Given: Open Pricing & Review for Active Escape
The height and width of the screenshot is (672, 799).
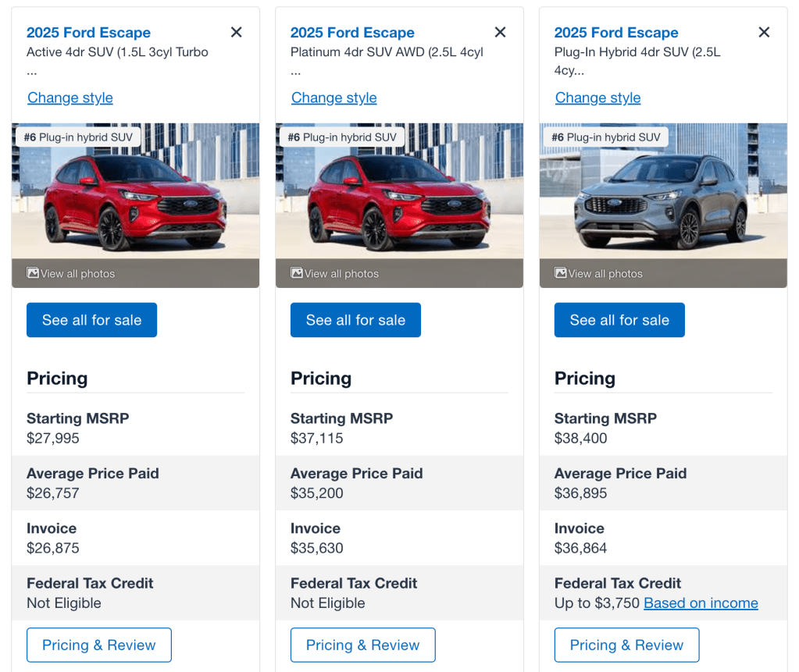Looking at the screenshot, I should tap(99, 645).
